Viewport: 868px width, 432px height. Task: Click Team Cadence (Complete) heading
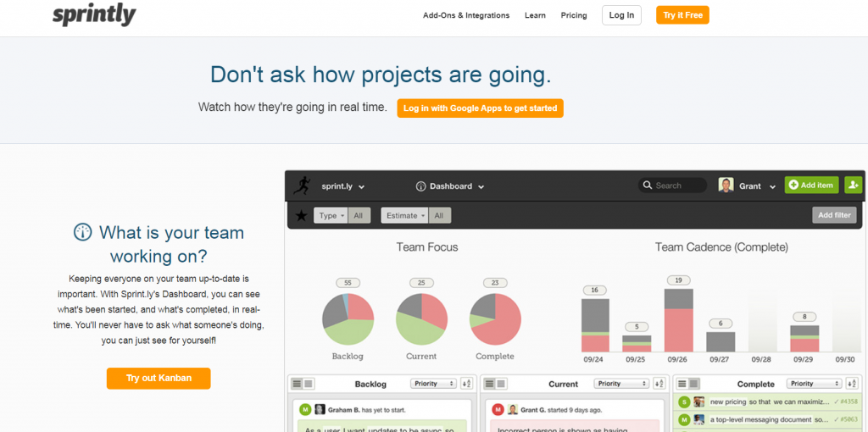coord(721,247)
